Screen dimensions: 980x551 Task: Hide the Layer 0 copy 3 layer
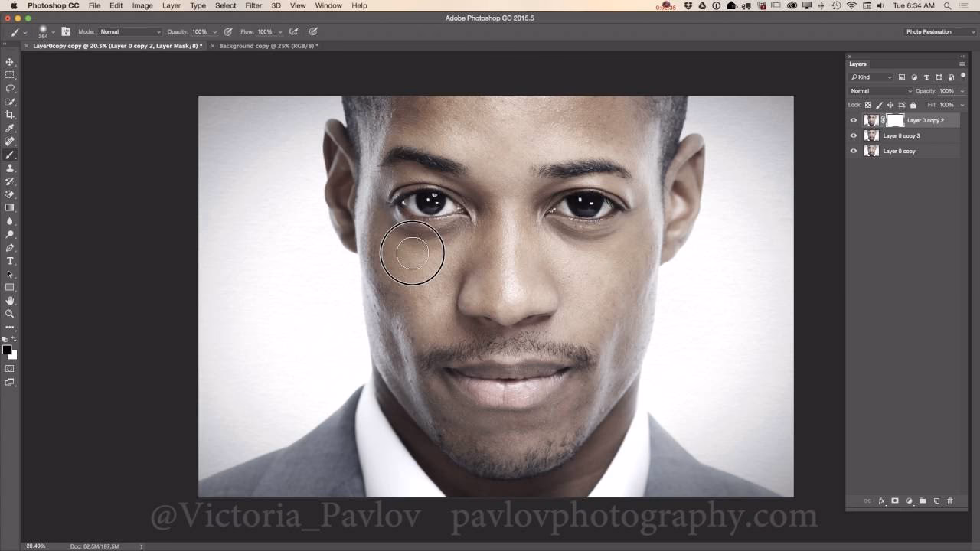pyautogui.click(x=853, y=135)
